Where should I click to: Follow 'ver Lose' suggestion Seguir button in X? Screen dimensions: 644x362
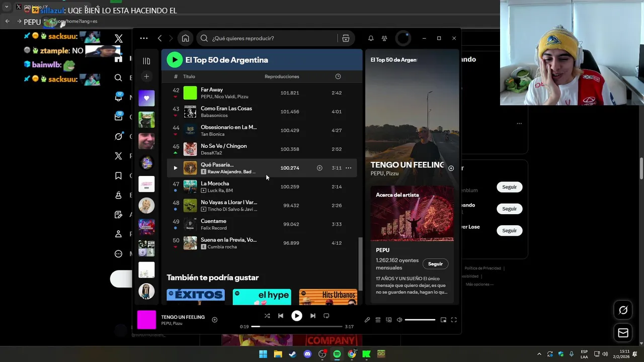[x=509, y=230]
